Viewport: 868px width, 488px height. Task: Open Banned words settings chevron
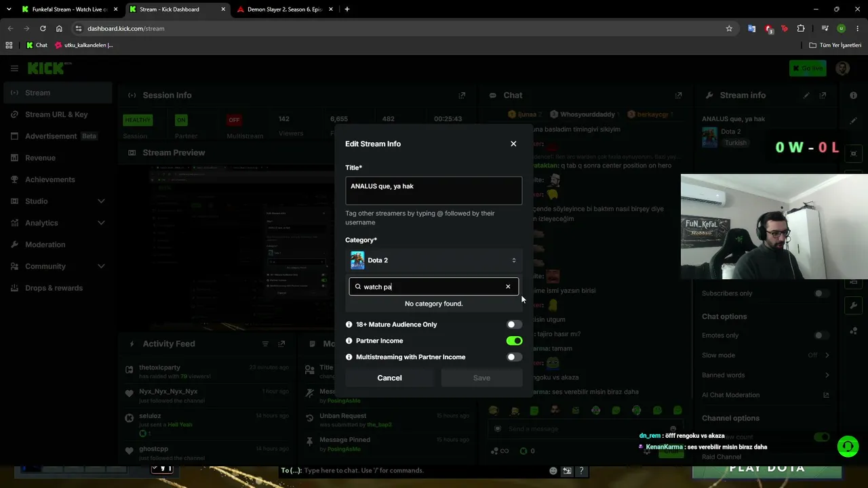(x=827, y=375)
